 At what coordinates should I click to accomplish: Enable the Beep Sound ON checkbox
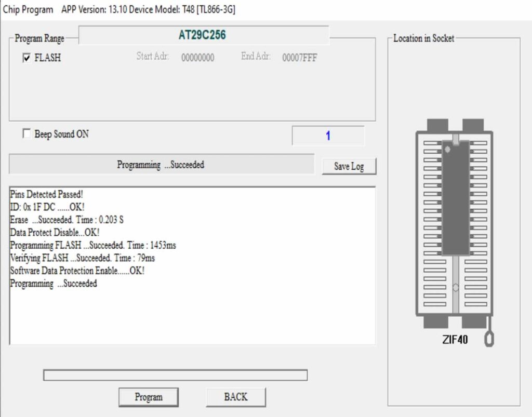click(x=27, y=134)
